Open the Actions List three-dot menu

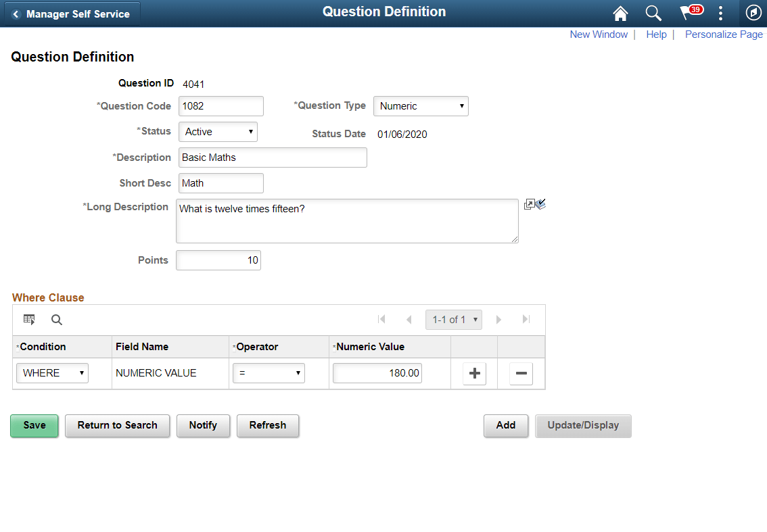click(720, 13)
